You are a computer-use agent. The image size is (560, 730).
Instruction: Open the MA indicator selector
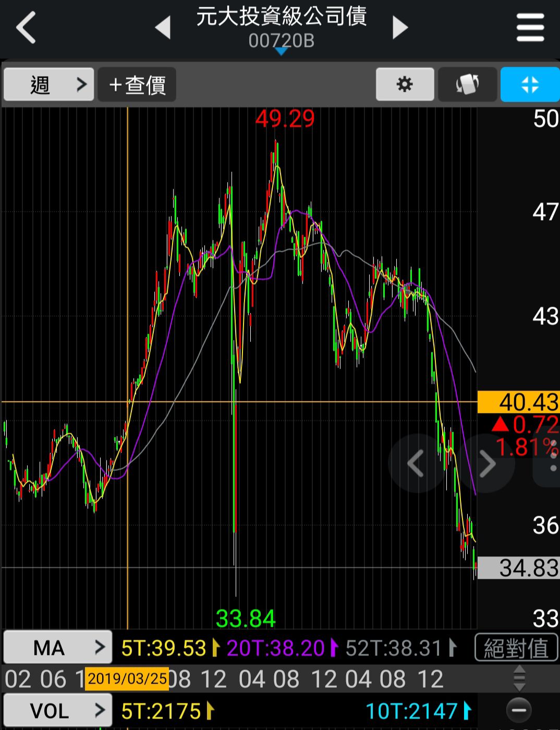pos(58,648)
